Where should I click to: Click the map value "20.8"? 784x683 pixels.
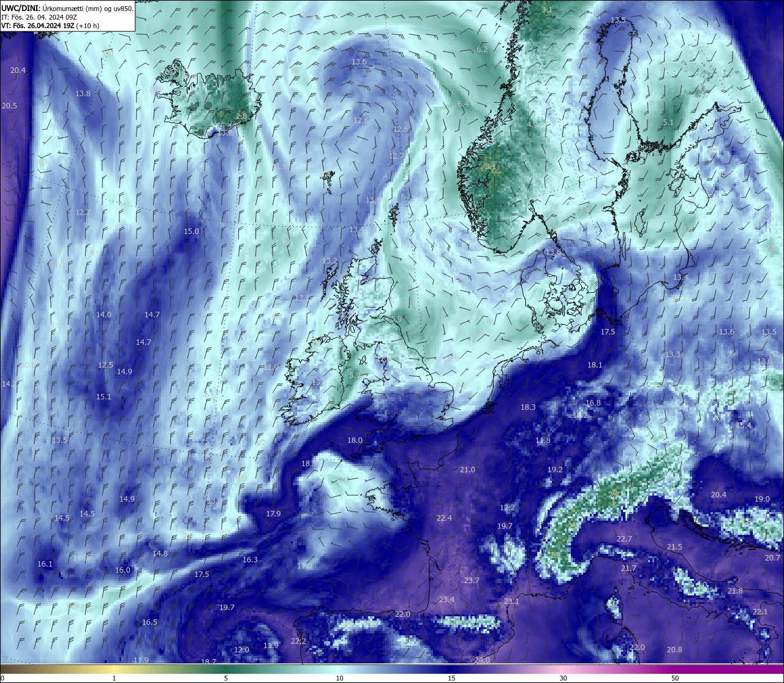pos(674,650)
